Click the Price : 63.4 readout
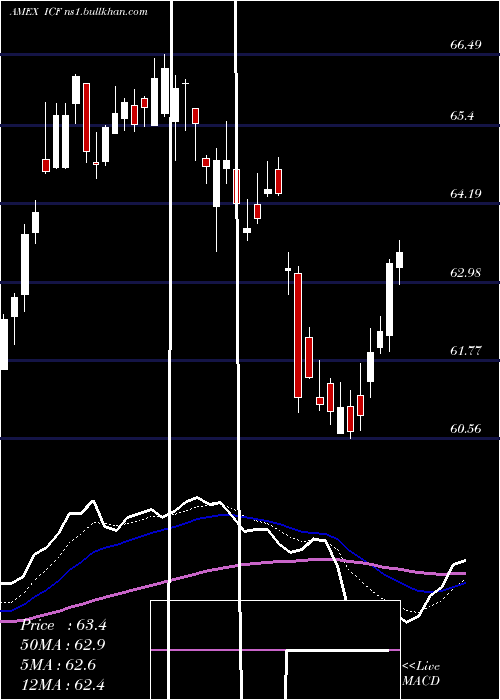 click(63, 625)
